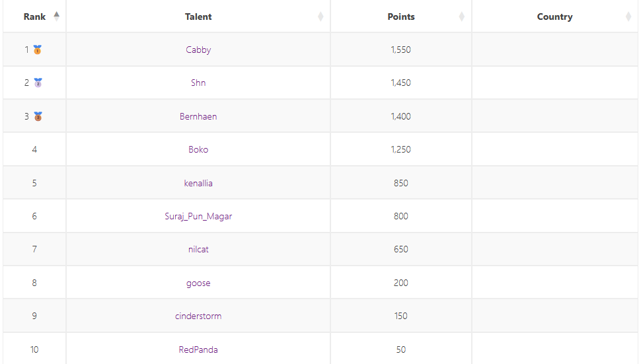Open the RedPanda talent link
Screen dimensions: 639x364
coord(198,349)
